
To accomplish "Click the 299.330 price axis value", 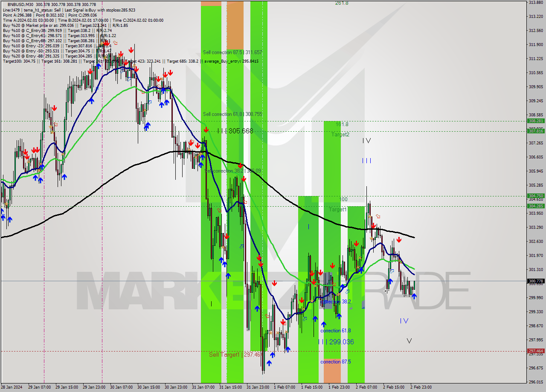I will click(536, 312).
